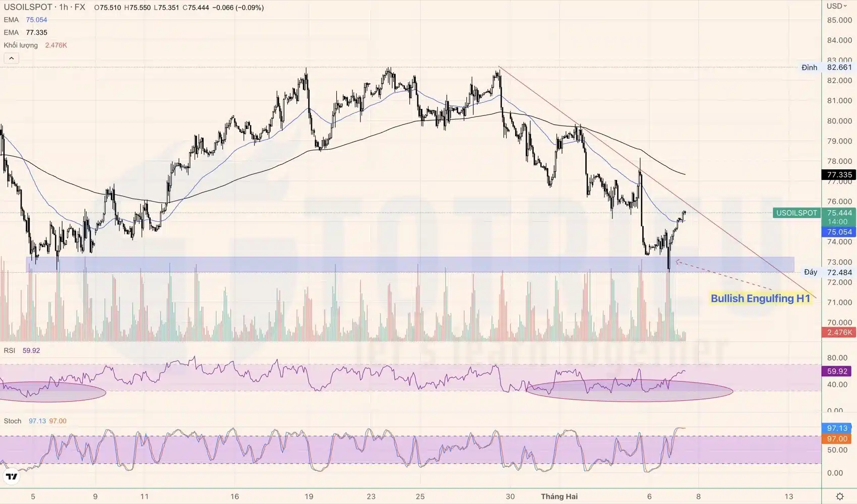Select the black EMA 77.335 legend entry
The image size is (857, 504).
click(23, 32)
